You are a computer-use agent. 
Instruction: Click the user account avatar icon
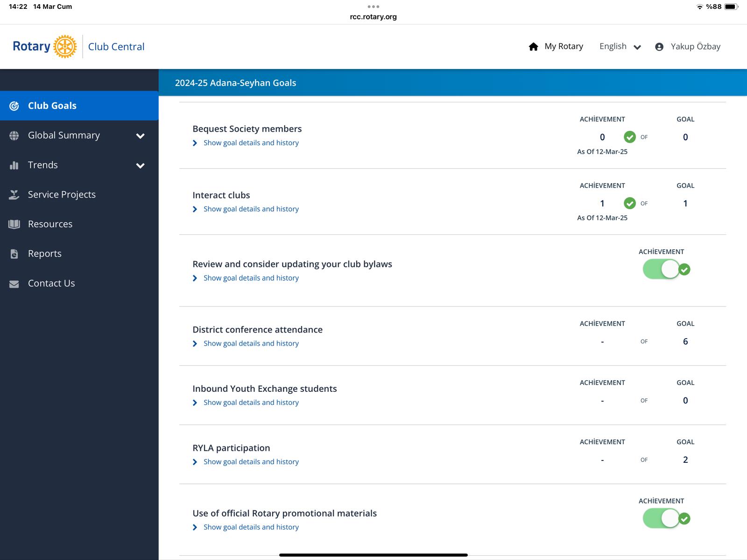[659, 47]
